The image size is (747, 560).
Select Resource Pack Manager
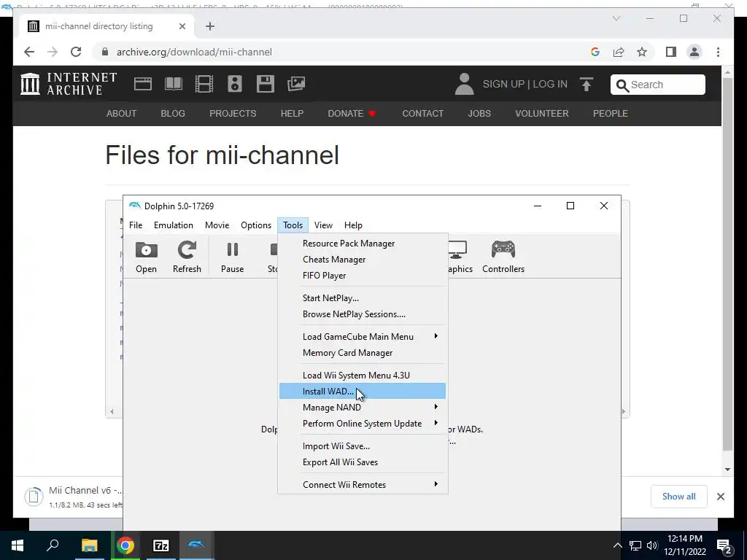(363, 244)
